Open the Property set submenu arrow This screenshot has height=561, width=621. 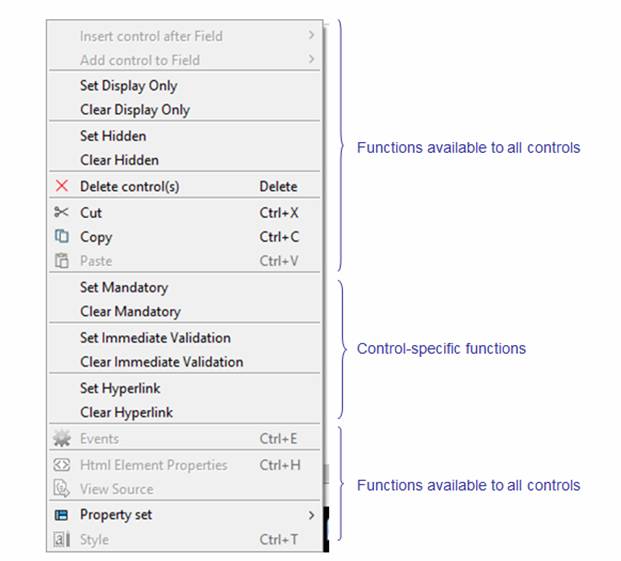coord(311,515)
